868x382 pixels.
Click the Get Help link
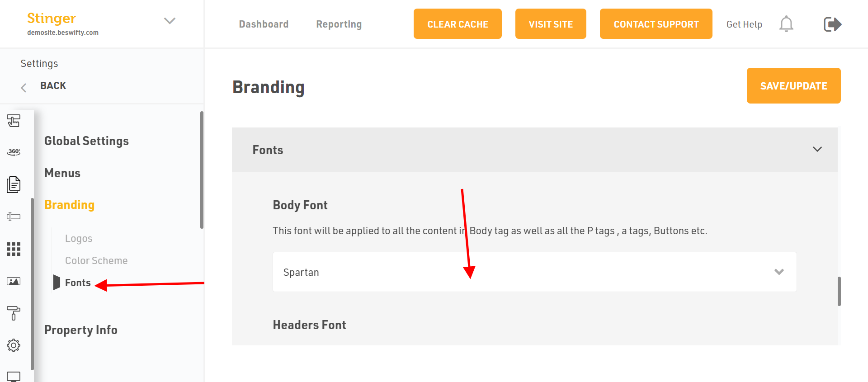[x=744, y=24]
